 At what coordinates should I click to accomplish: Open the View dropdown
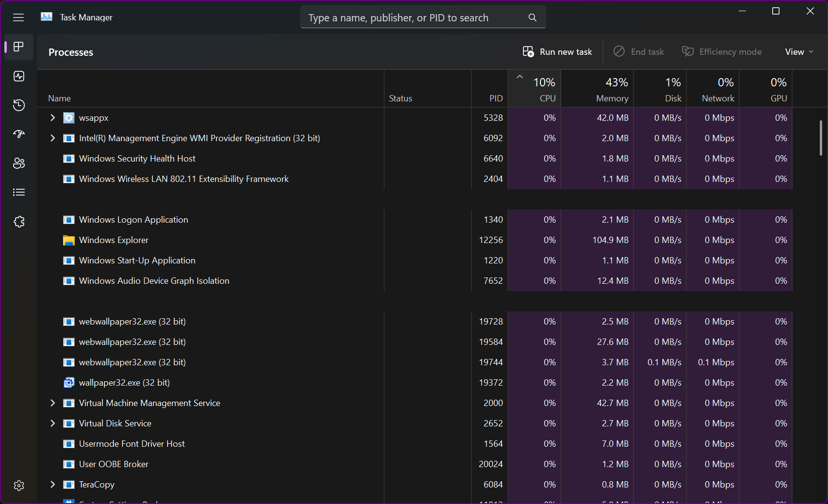(x=798, y=51)
